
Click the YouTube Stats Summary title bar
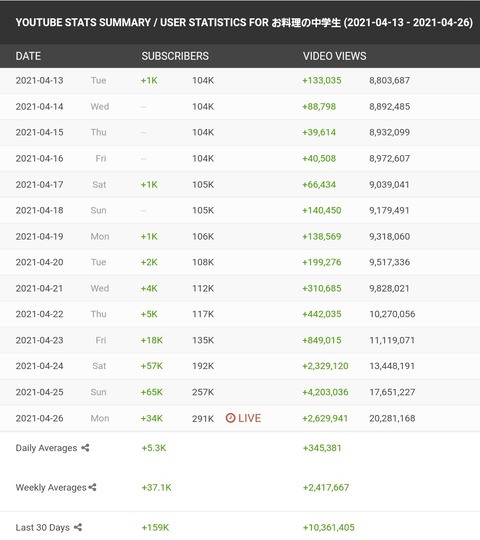click(x=240, y=22)
